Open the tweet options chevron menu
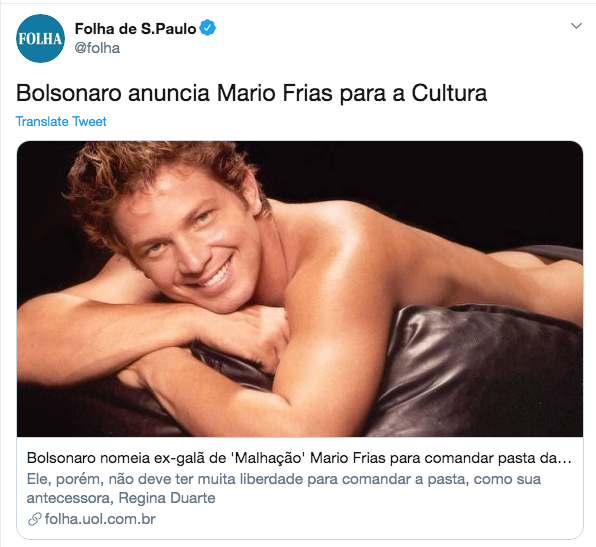This screenshot has height=547, width=596. (x=576, y=26)
